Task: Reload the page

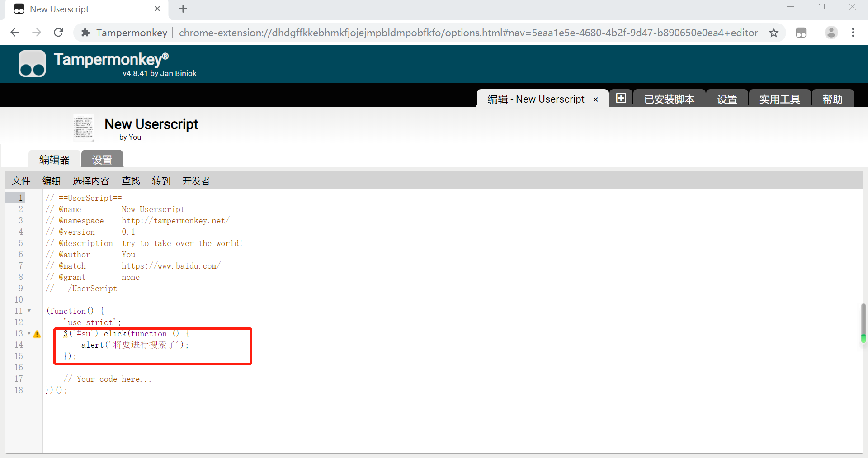Action: tap(58, 32)
